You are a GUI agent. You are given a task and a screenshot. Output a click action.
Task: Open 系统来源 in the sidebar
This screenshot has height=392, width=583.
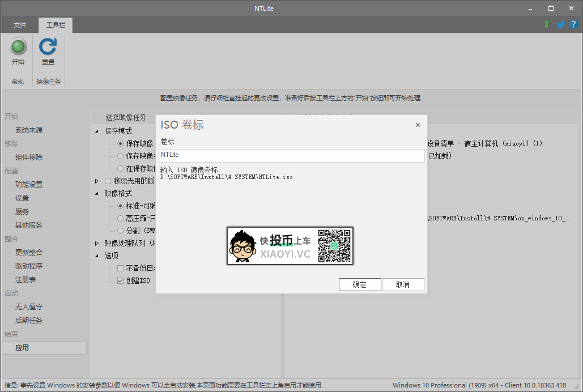click(29, 130)
